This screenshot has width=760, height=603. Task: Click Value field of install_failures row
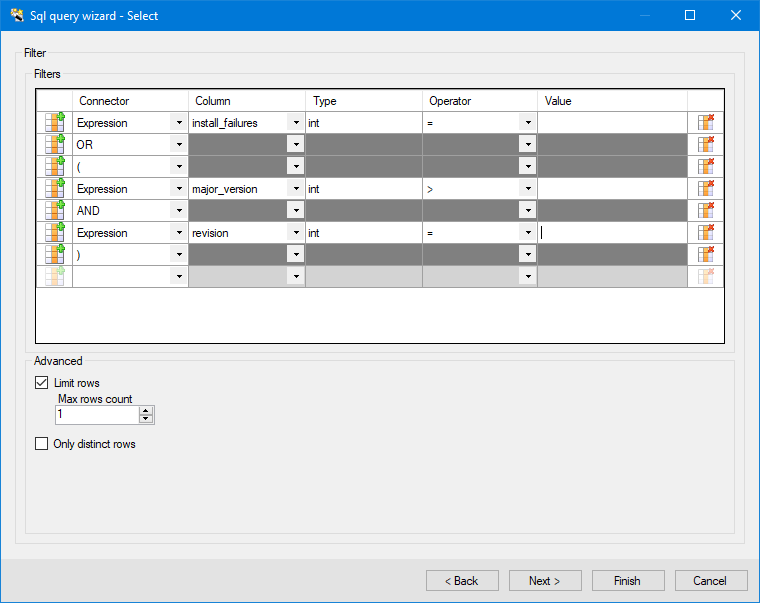pos(612,123)
